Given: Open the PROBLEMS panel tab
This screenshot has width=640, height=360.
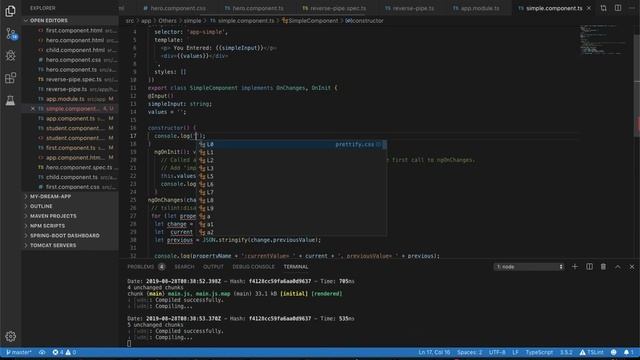Looking at the screenshot, I should coord(146,267).
